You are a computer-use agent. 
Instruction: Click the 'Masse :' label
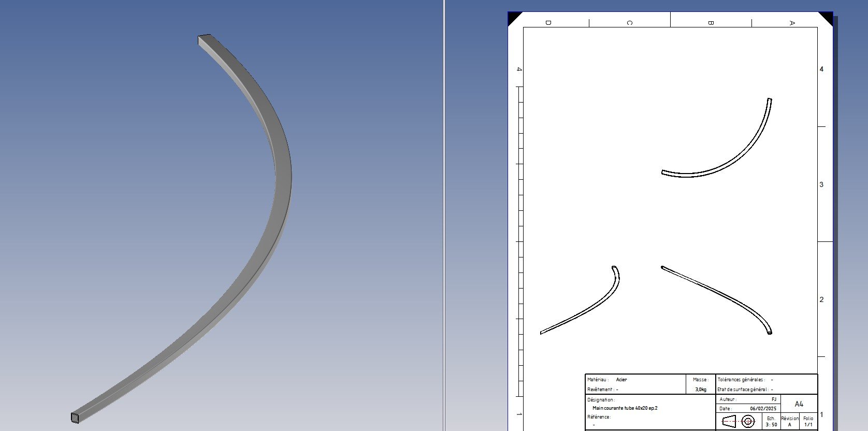tap(701, 380)
